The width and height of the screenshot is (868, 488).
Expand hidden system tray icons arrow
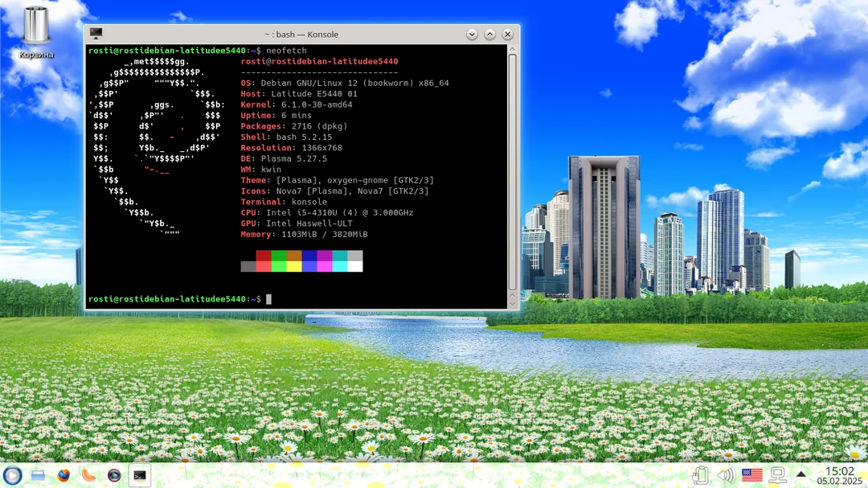click(801, 474)
